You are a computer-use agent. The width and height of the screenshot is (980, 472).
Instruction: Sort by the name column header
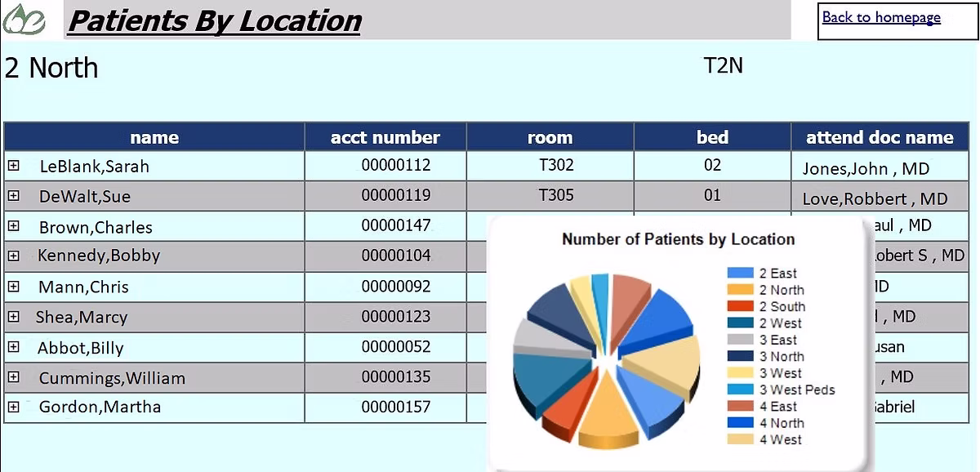click(154, 137)
